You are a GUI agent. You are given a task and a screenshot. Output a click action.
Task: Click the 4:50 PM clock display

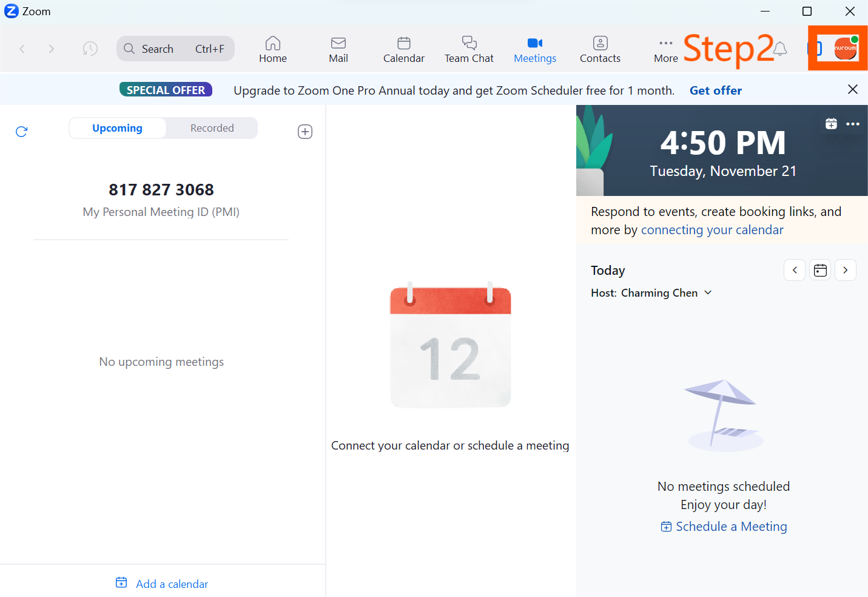[723, 143]
